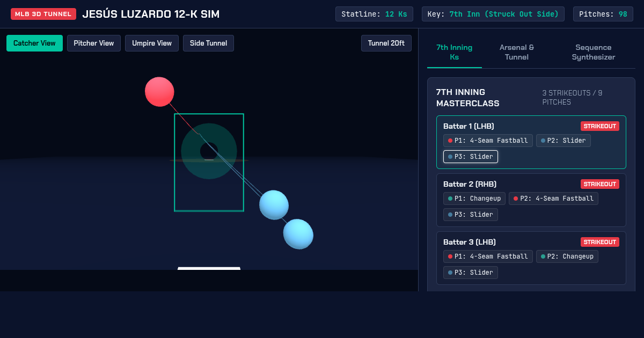Image resolution: width=644 pixels, height=338 pixels.
Task: Click the MLB 3D TUNNEL badge
Action: [43, 14]
